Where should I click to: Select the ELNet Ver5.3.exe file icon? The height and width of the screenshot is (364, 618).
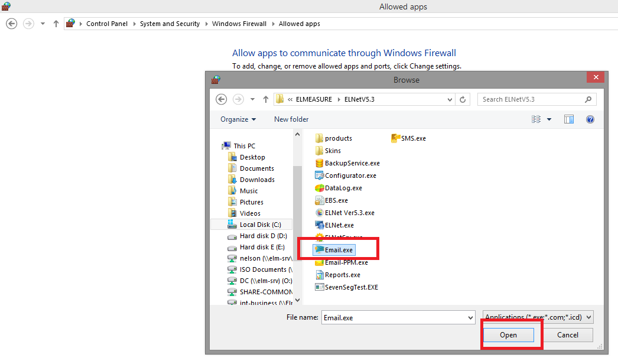(319, 213)
